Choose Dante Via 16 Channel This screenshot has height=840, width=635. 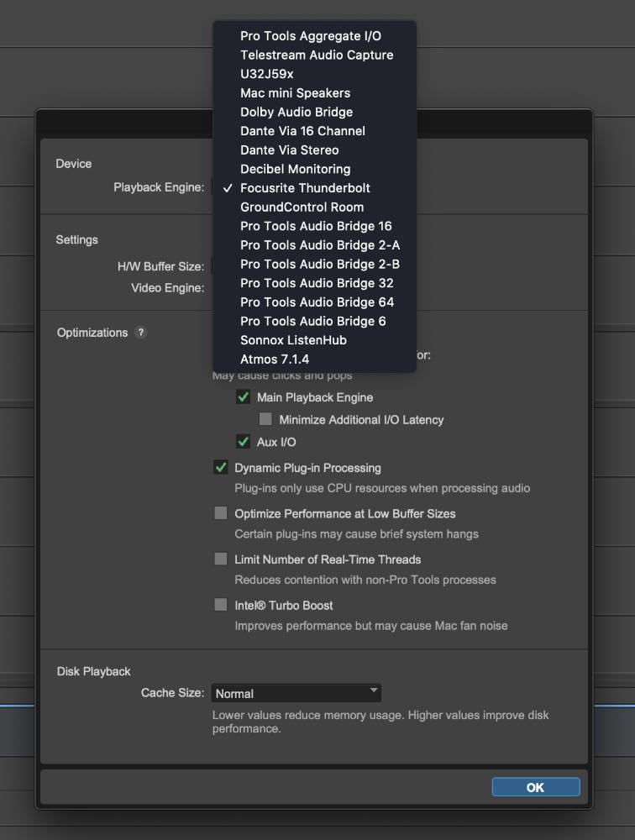click(x=314, y=131)
